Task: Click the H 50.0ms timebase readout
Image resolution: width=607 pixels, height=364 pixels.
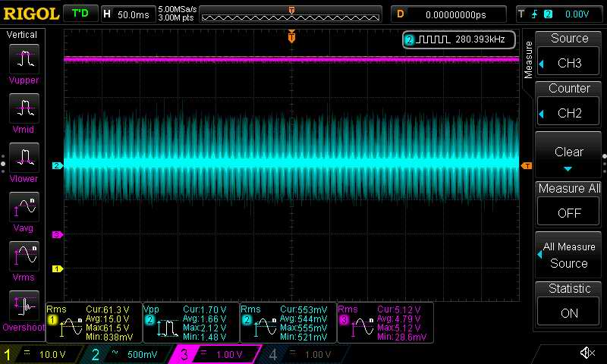Action: pos(127,14)
